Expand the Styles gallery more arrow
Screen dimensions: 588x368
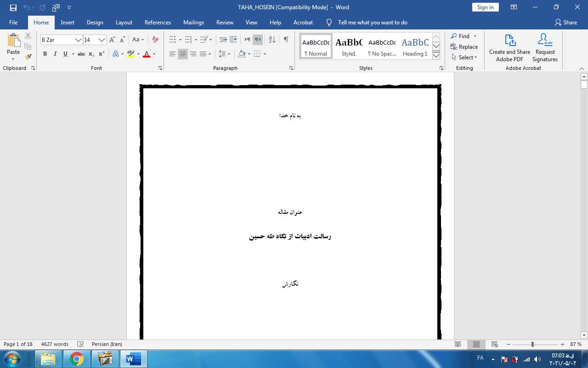pos(436,56)
